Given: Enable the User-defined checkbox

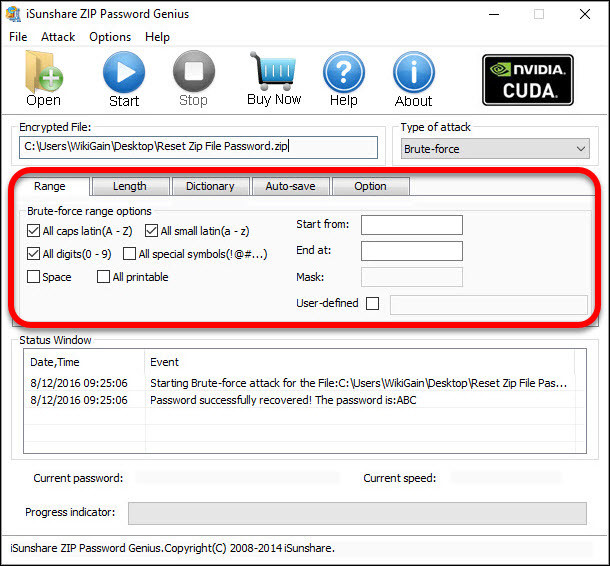Looking at the screenshot, I should tap(372, 303).
